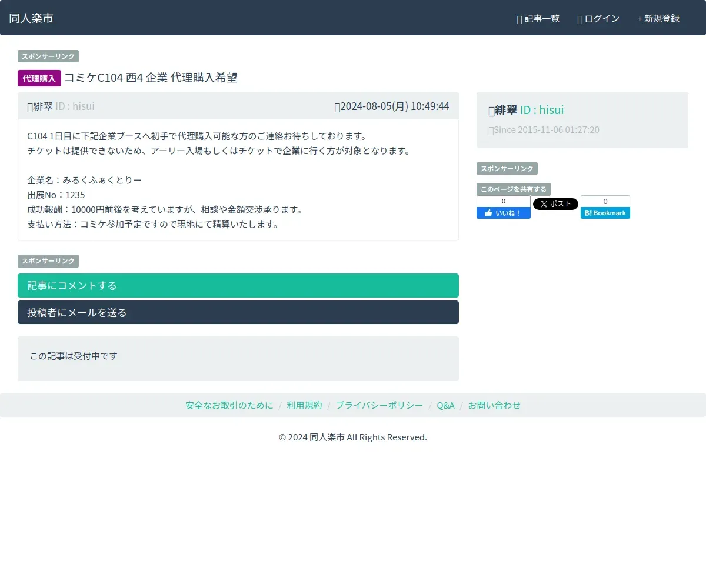Click the このページを共有する label
The width and height of the screenshot is (706, 588).
(x=514, y=189)
